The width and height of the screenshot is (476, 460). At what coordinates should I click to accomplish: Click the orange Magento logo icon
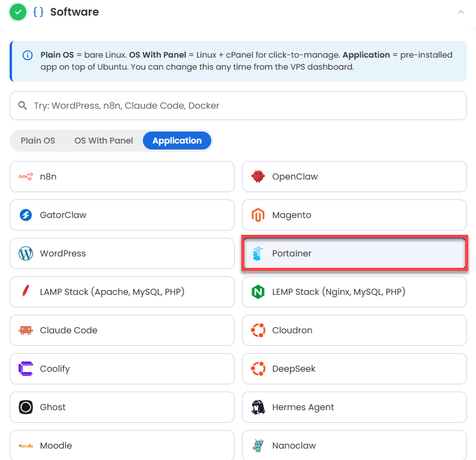[x=258, y=215]
